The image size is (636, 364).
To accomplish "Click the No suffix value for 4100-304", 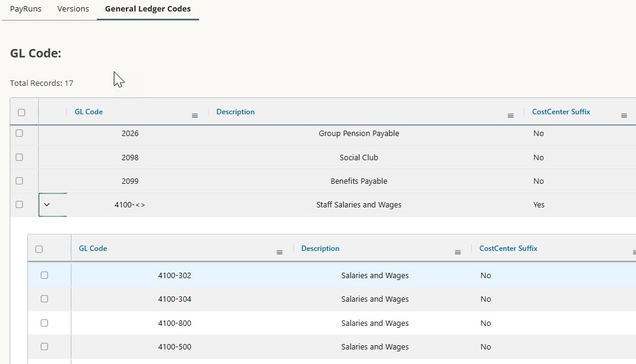I will [485, 299].
